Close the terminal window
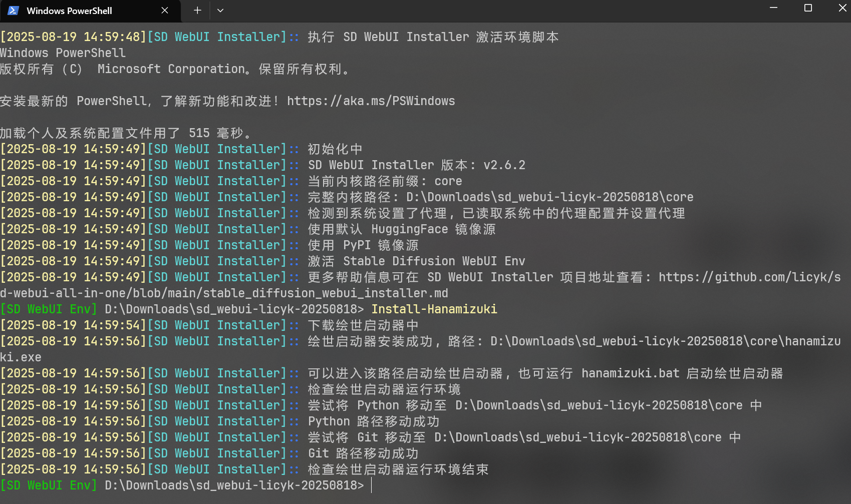The width and height of the screenshot is (851, 504). pyautogui.click(x=842, y=8)
